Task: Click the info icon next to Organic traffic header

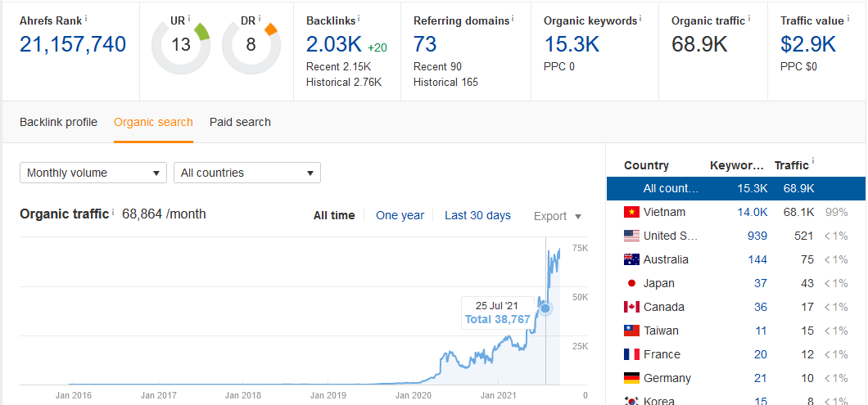Action: [749, 18]
